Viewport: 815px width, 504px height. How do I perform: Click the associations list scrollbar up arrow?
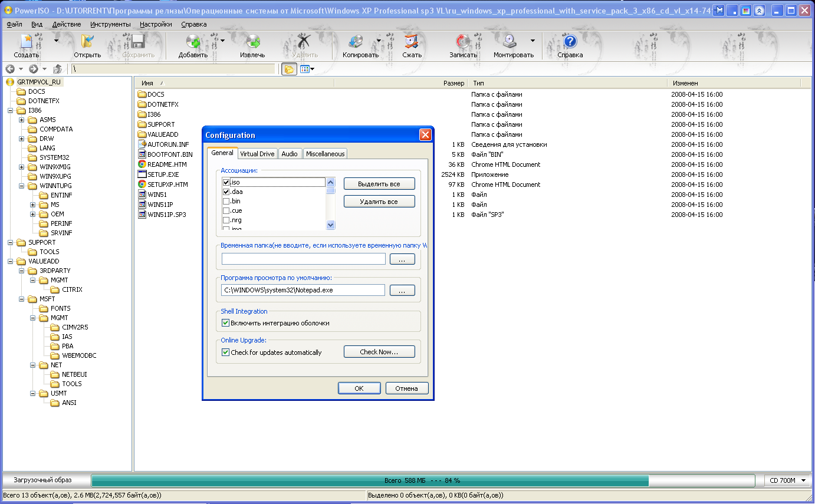click(330, 182)
